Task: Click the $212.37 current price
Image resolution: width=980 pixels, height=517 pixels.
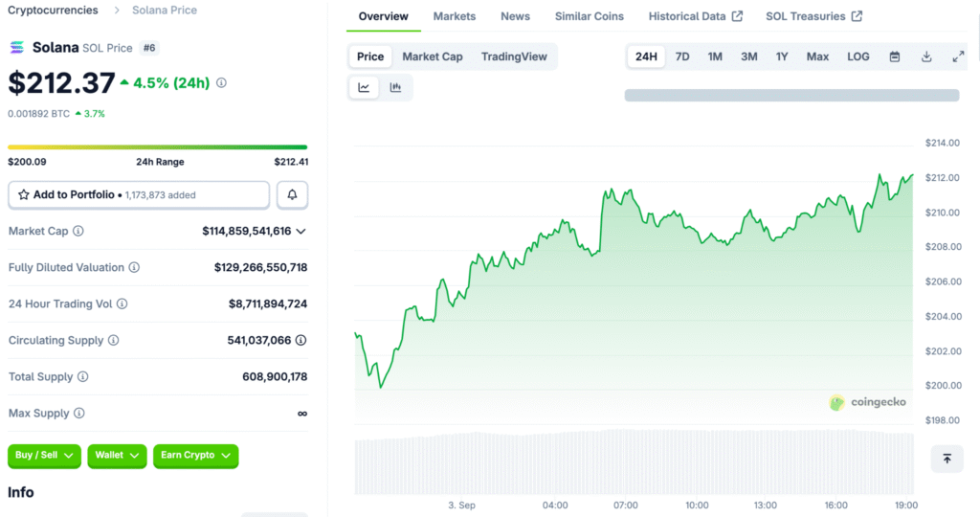Action: click(61, 83)
